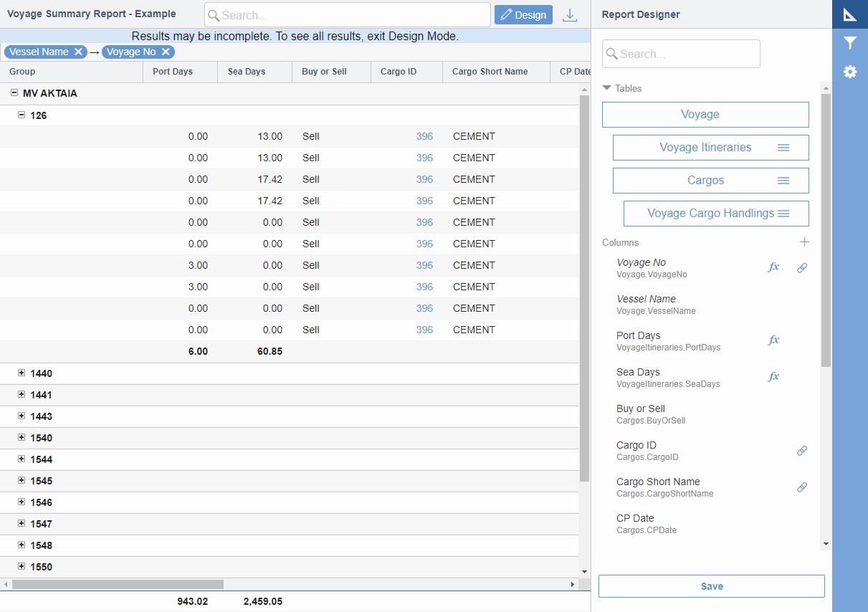Viewport: 868px width, 612px height.
Task: Open a Cargo ID 396 link
Action: (x=424, y=136)
